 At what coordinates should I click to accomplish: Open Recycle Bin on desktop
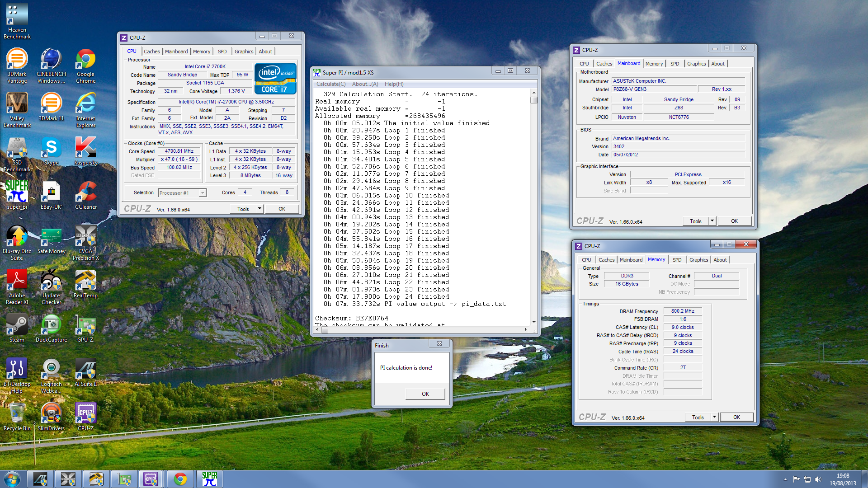point(17,417)
